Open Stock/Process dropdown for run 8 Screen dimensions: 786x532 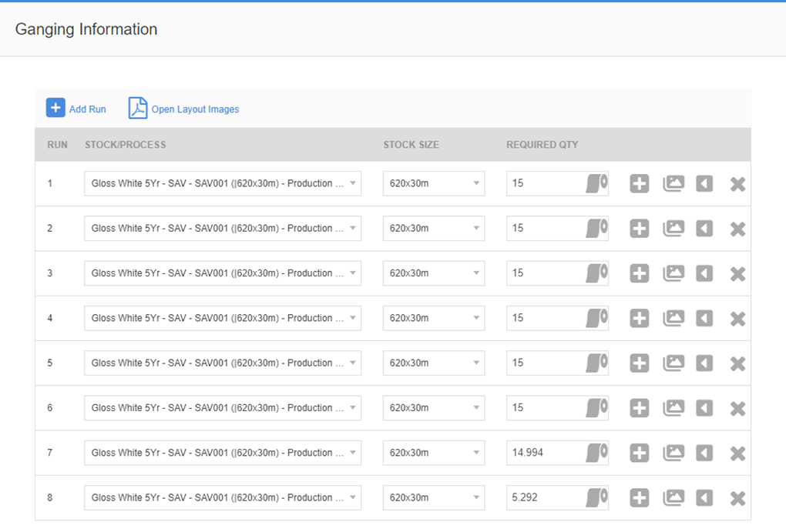click(223, 497)
